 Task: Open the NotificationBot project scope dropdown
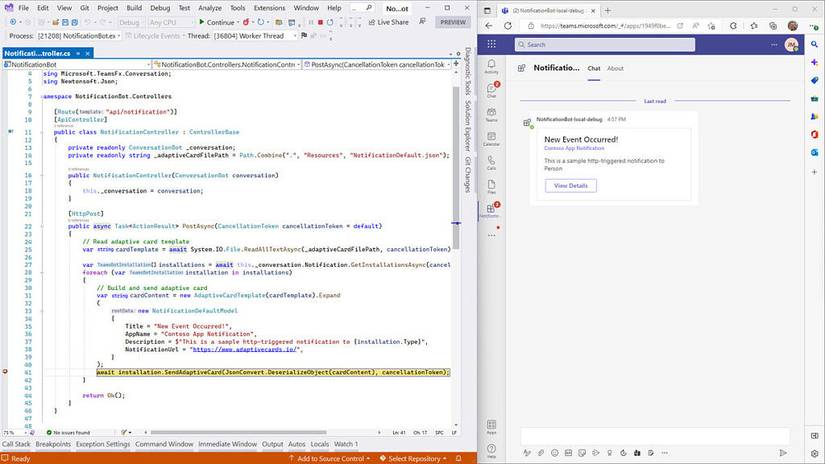click(x=77, y=64)
